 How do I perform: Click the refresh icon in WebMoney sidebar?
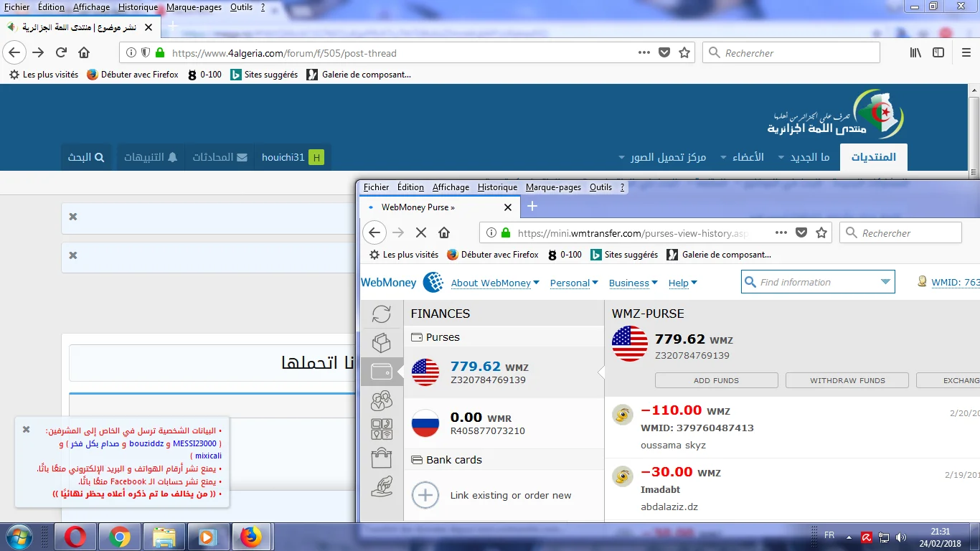point(382,314)
